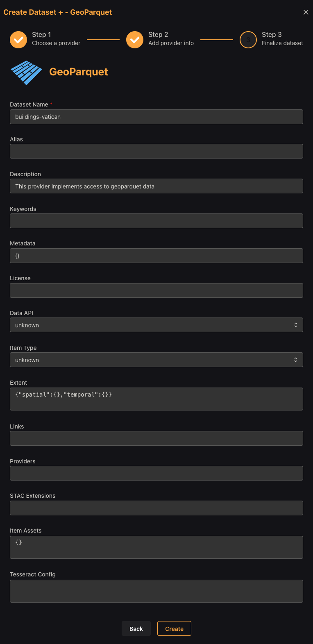
Task: Click the Step 1 checkmark icon
Action: click(18, 40)
